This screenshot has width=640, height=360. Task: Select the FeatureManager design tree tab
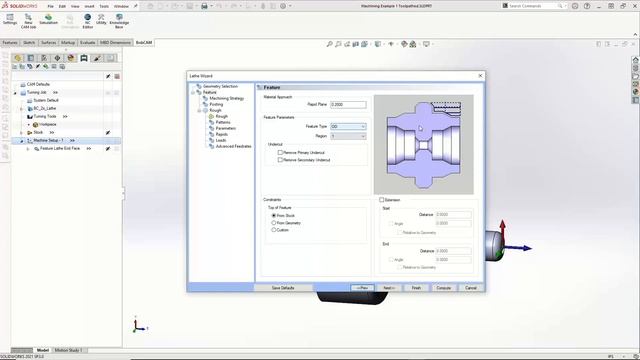[x=18, y=58]
